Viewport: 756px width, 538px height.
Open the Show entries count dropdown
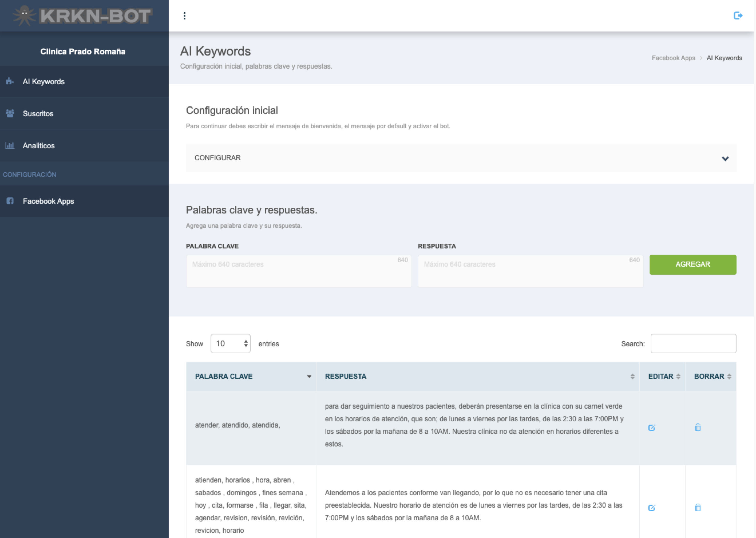coord(230,344)
